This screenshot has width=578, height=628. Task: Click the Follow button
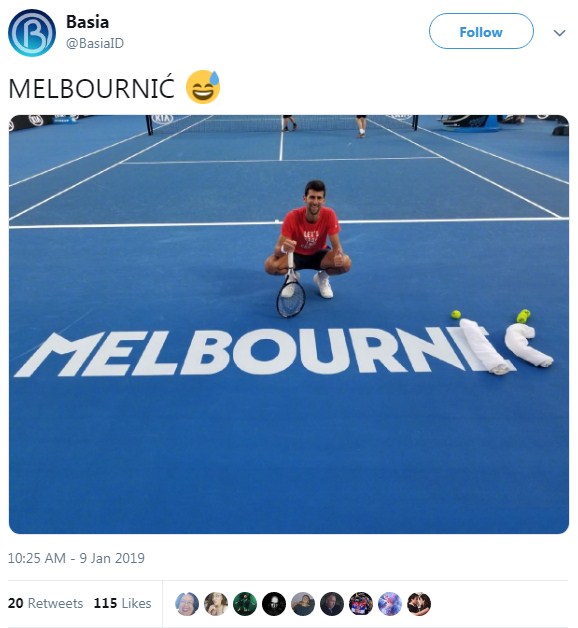[x=481, y=31]
